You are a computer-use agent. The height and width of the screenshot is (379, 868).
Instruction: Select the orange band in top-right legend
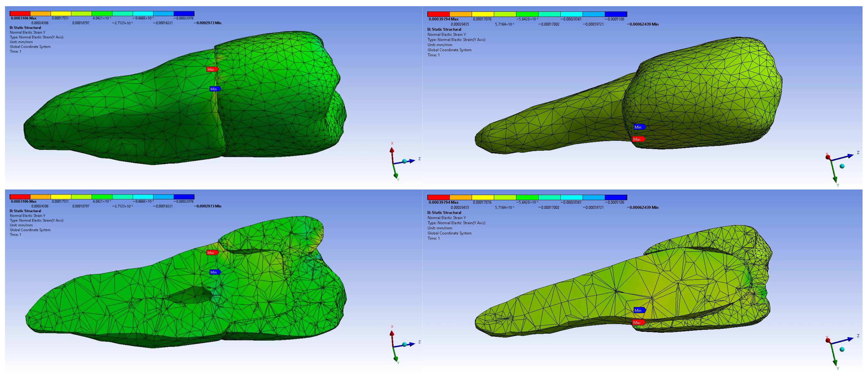pos(461,14)
